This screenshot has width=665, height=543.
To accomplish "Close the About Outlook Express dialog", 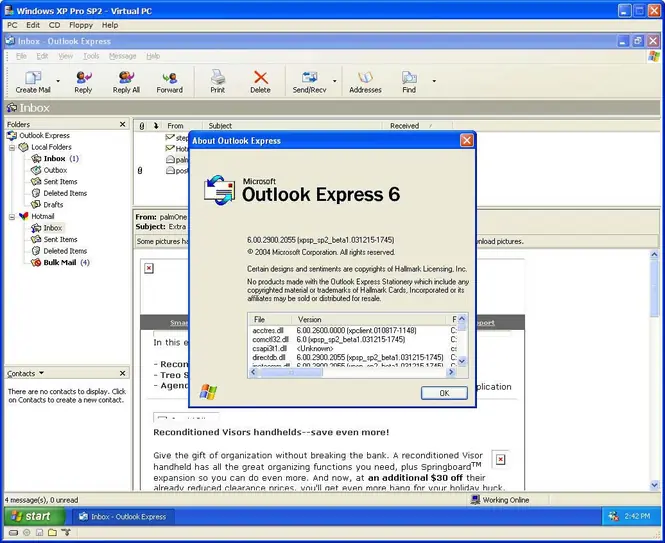I will [467, 140].
